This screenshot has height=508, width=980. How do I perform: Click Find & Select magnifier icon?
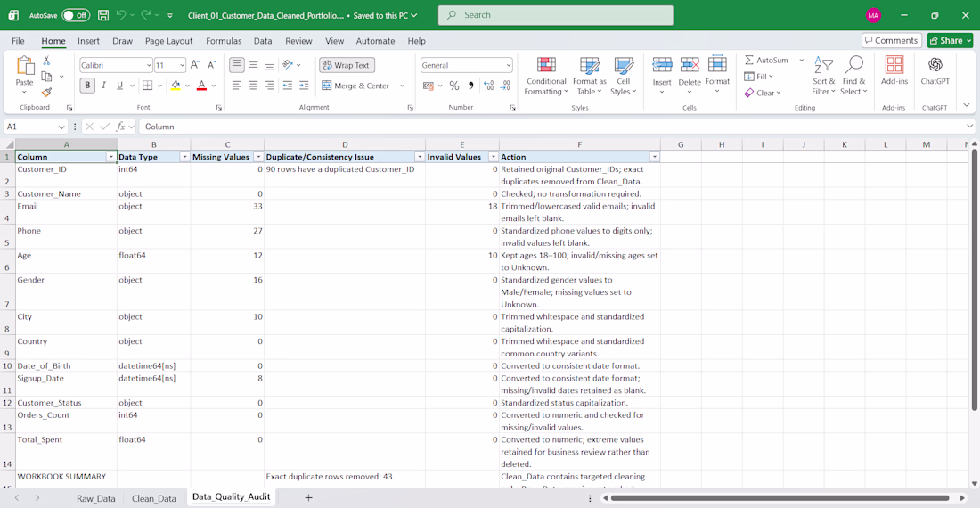(x=853, y=65)
